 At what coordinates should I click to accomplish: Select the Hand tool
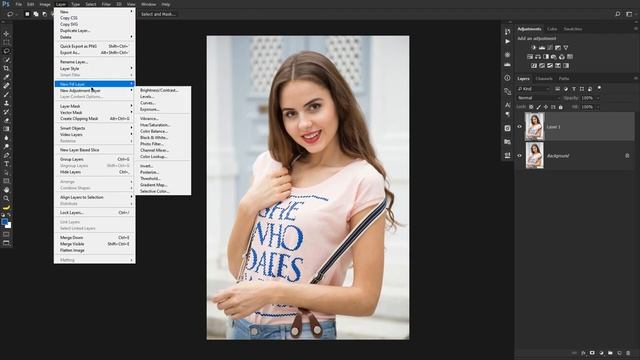tap(6, 190)
